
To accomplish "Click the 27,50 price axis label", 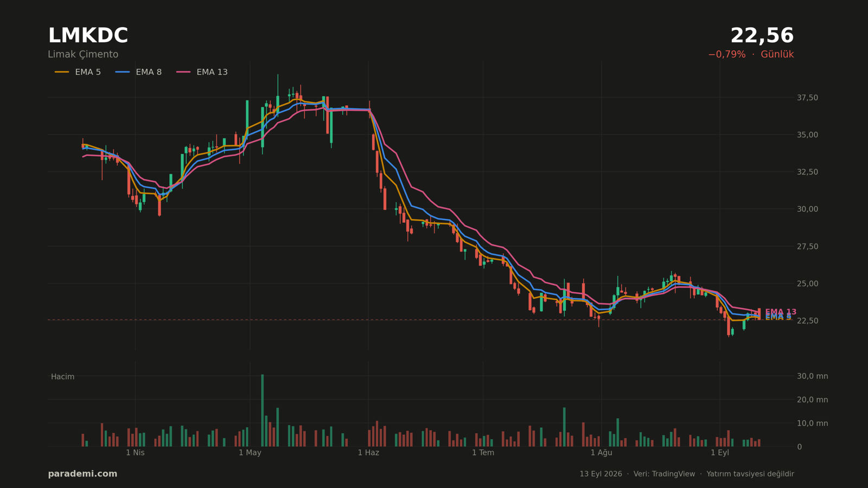I will 807,247.
